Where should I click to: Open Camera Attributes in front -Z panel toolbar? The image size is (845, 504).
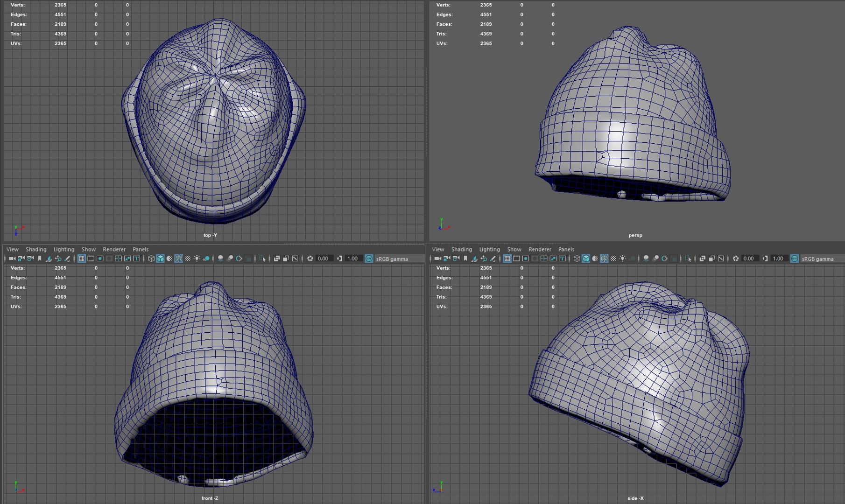click(30, 259)
